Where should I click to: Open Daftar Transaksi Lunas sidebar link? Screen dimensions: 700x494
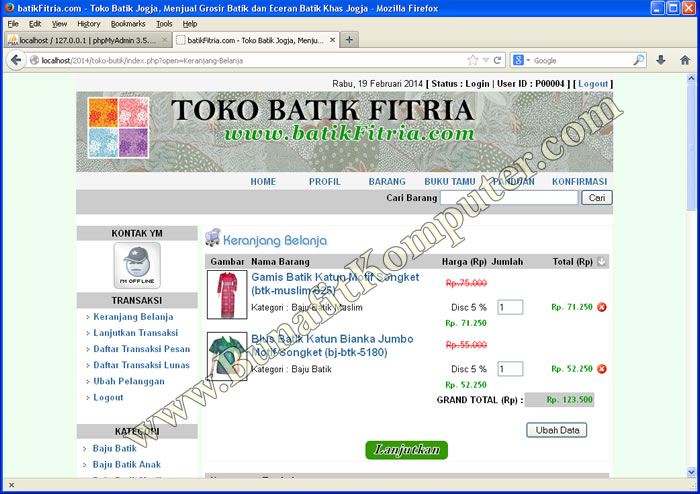pos(141,365)
